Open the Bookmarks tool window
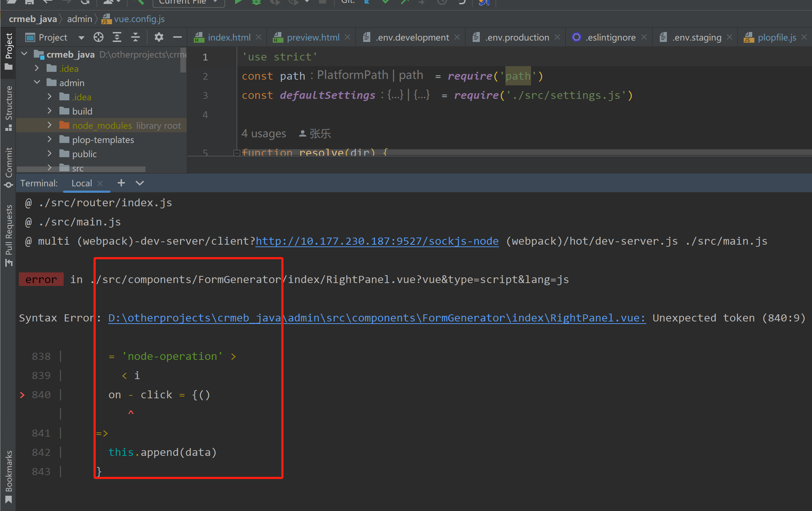812x511 pixels. (8, 477)
